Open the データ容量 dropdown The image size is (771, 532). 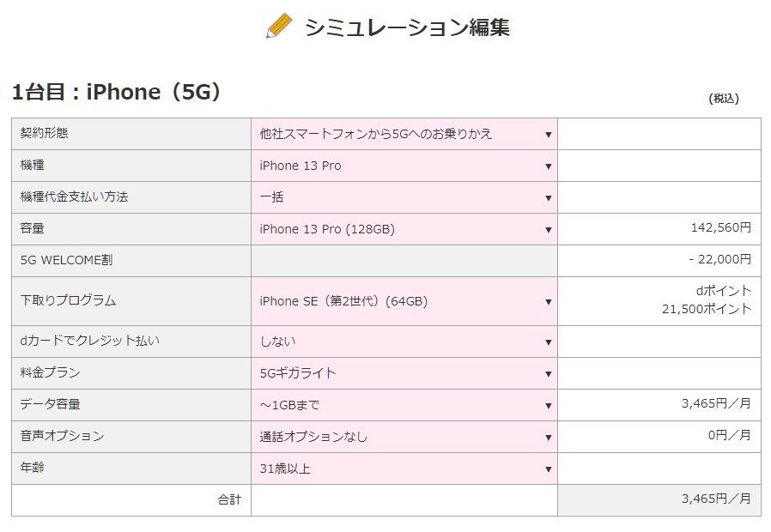tap(404, 405)
